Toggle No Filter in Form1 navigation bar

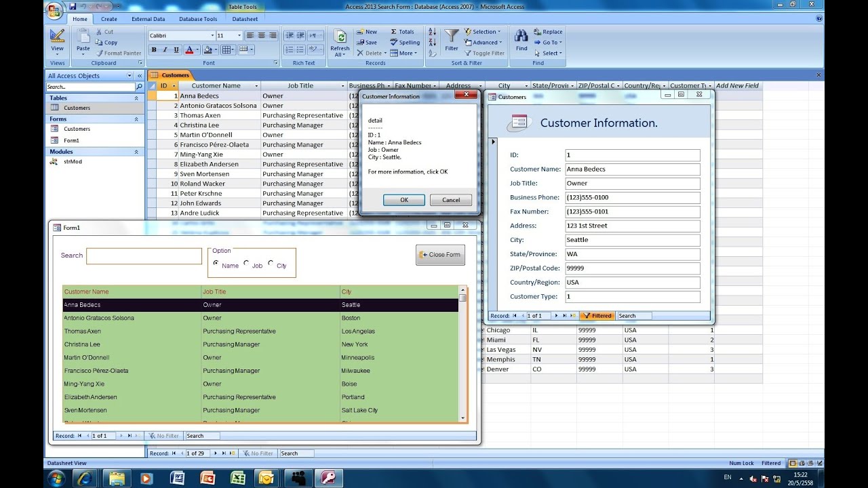163,436
